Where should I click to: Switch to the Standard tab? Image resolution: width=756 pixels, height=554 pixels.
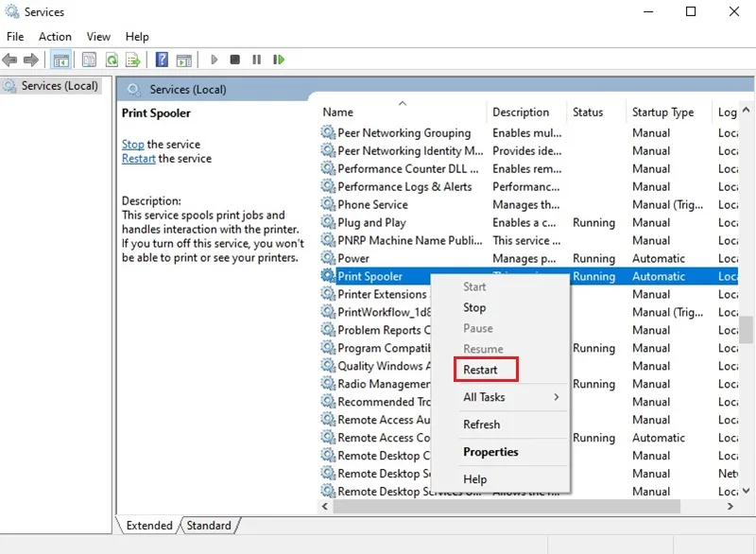point(209,525)
